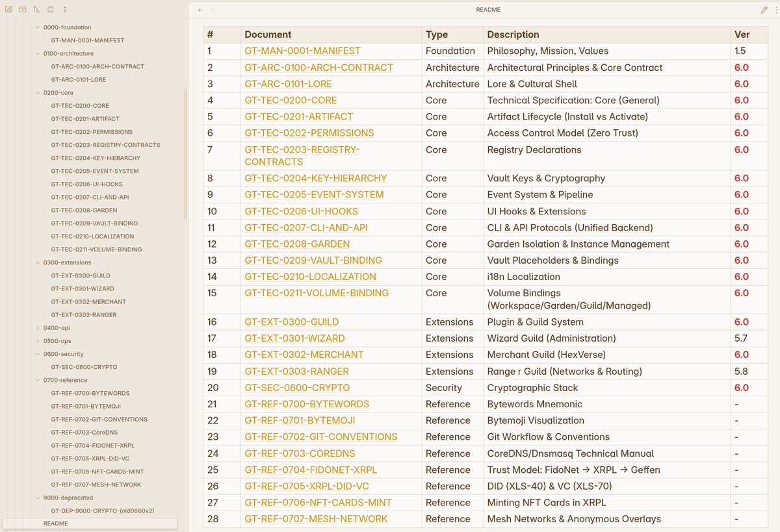
Task: Collapse the 9000-deprecated folder
Action: pyautogui.click(x=37, y=498)
